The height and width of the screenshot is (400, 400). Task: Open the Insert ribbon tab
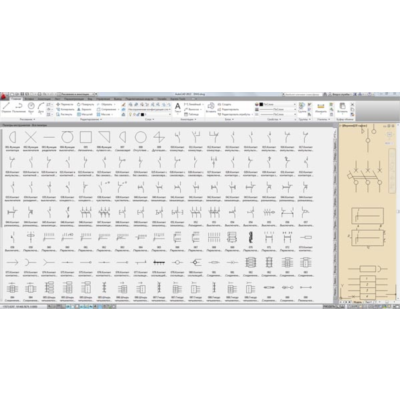pos(29,99)
